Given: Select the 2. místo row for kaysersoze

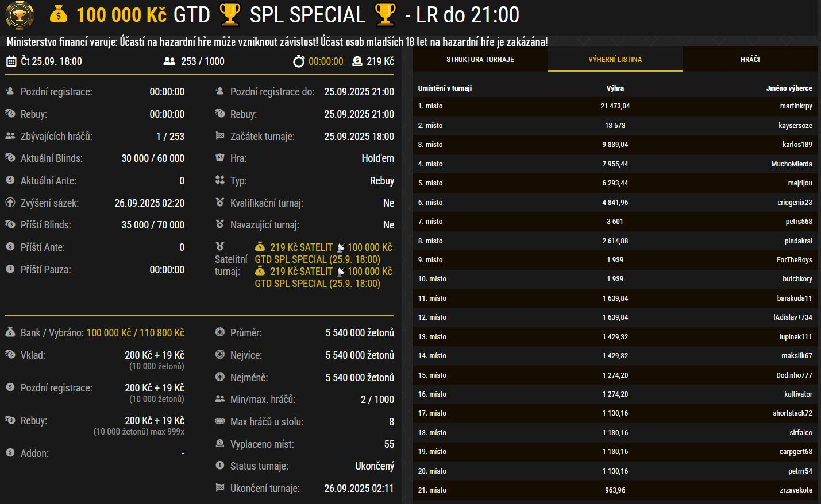Looking at the screenshot, I should coord(615,126).
